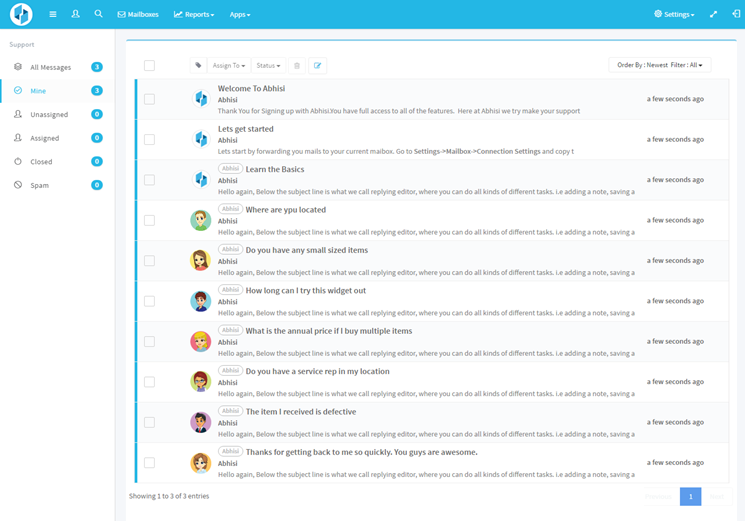The height and width of the screenshot is (521, 745).
Task: Toggle the hamburger menu icon
Action: coord(53,14)
